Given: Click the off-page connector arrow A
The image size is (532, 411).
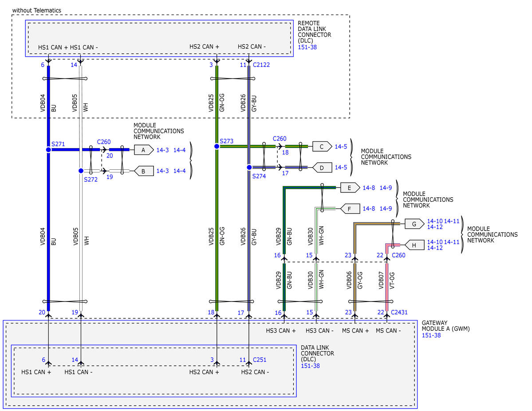Looking at the screenshot, I should (143, 150).
